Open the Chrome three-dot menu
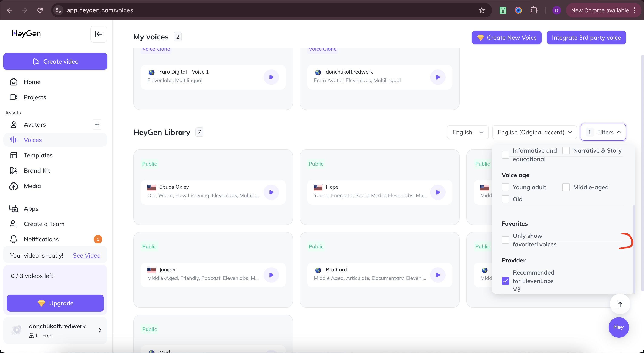The height and width of the screenshot is (353, 644). (634, 10)
